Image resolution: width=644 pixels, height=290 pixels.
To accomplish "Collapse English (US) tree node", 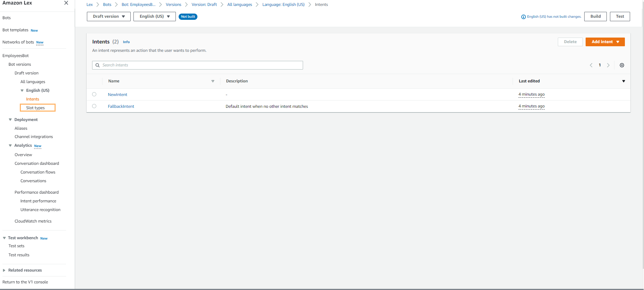I will [22, 90].
